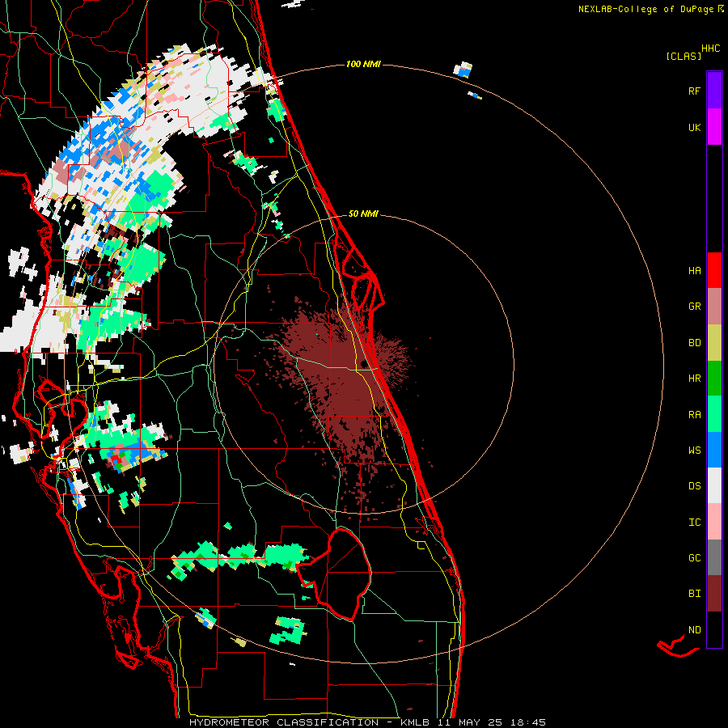Click the 'HR' legend label
This screenshot has width=728, height=728.
coord(694,379)
